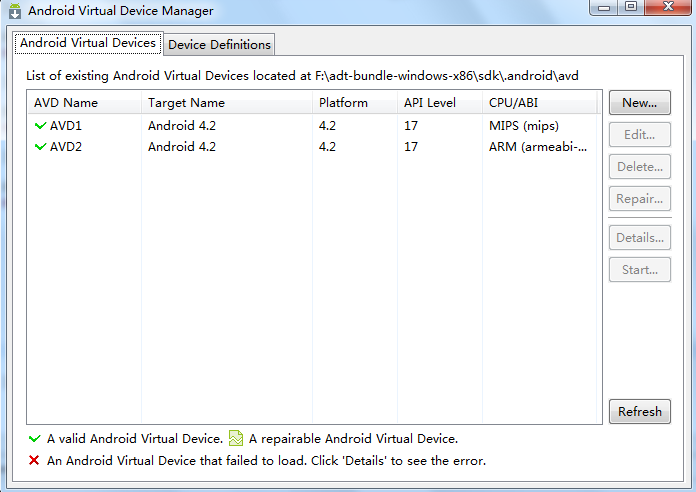Close the AVD Manager window
This screenshot has height=492, width=696.
coord(668,7)
